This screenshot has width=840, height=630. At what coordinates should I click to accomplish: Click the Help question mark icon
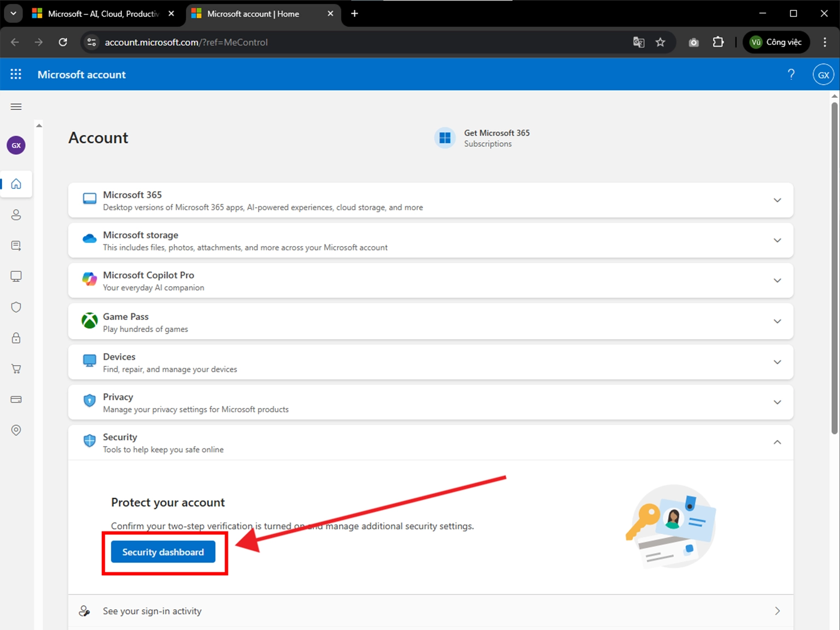(791, 74)
